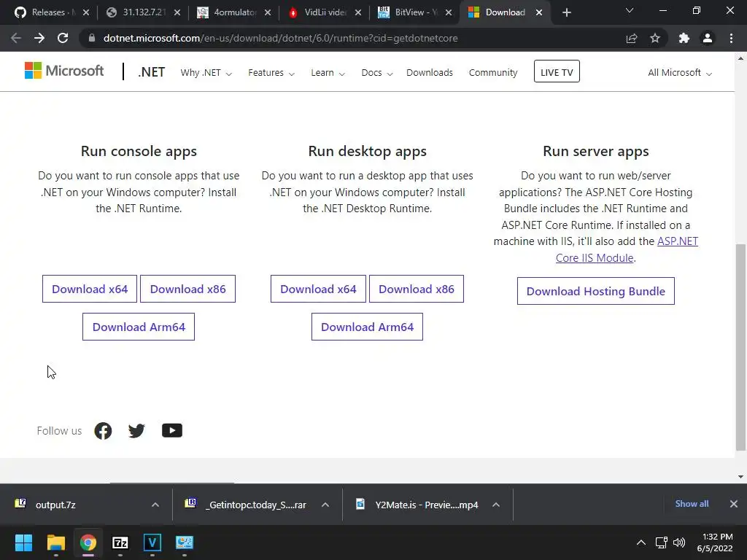This screenshot has width=747, height=560.
Task: Click the padlock site info icon
Action: click(92, 38)
